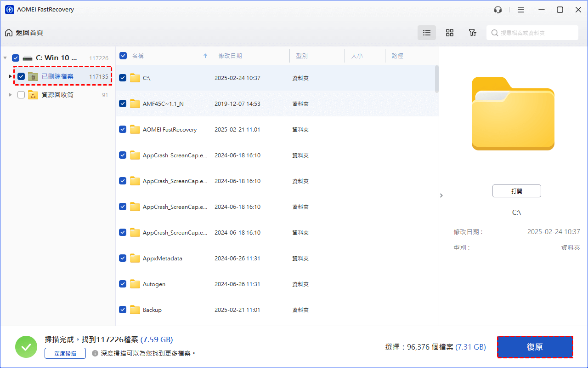
Task: Click the headset support icon
Action: pyautogui.click(x=498, y=10)
